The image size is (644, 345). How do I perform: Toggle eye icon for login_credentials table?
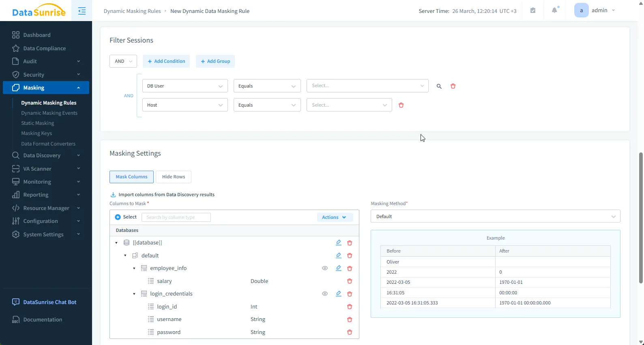(325, 294)
